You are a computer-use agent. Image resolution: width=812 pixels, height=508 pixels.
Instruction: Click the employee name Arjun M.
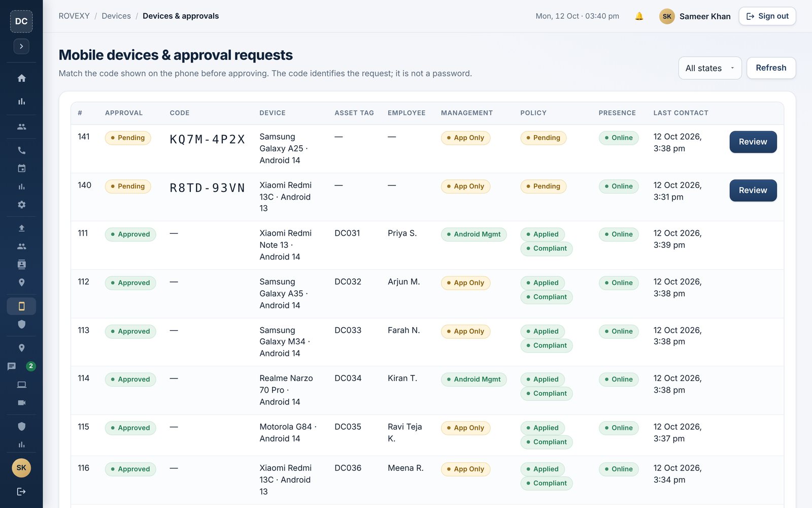(x=404, y=282)
